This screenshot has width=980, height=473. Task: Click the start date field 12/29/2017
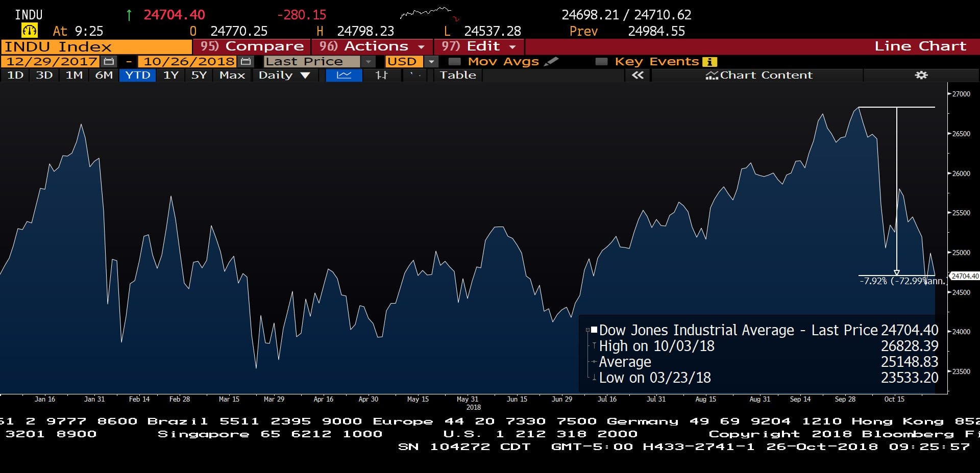[51, 61]
